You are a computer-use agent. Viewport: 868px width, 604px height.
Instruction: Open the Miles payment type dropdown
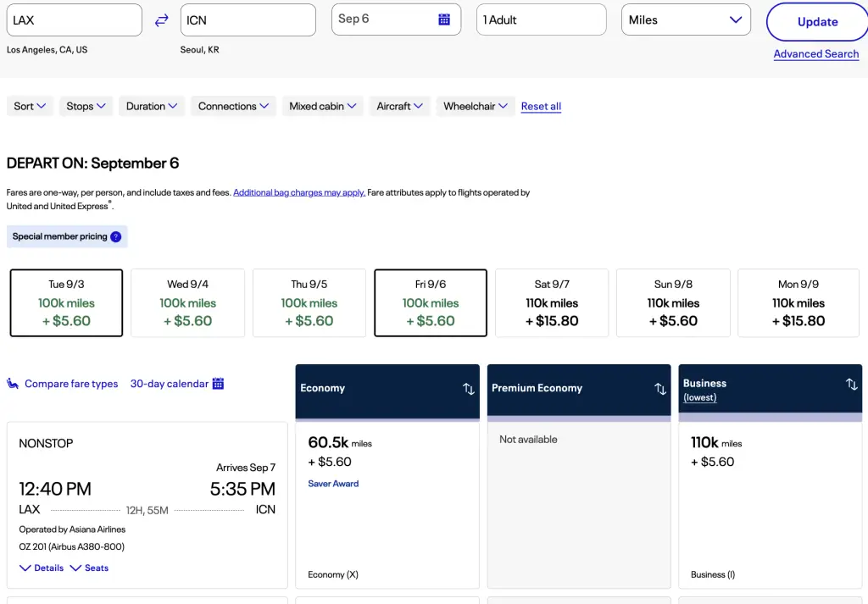click(686, 20)
